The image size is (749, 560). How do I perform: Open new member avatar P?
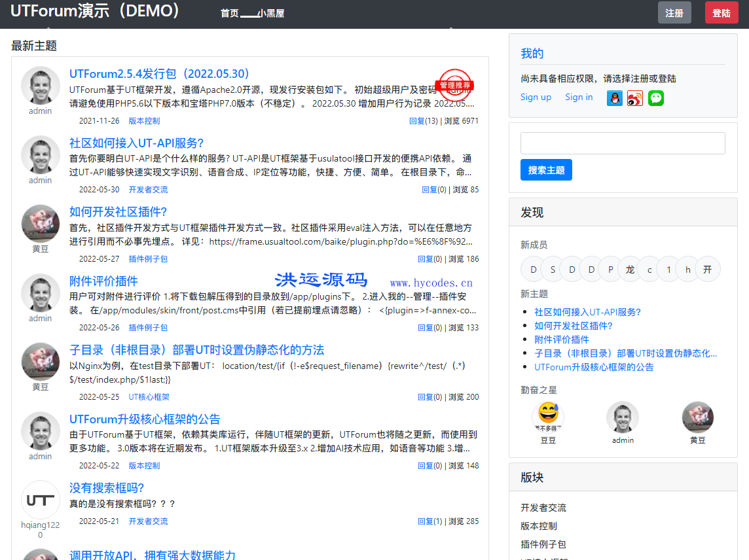coord(610,270)
